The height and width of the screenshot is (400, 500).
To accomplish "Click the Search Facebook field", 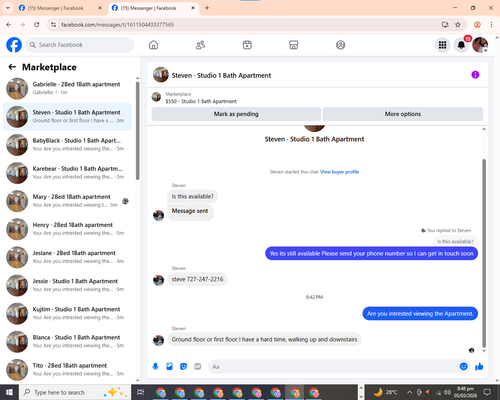I will click(x=80, y=45).
